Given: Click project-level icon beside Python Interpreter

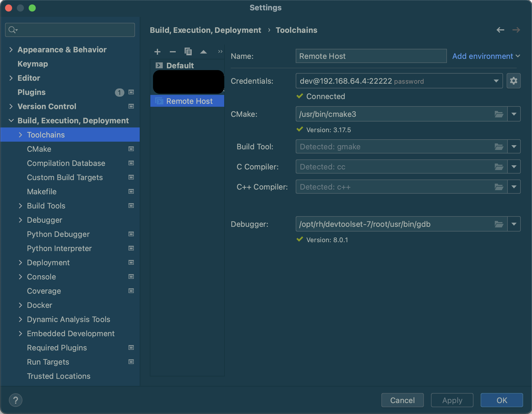Looking at the screenshot, I should [131, 248].
